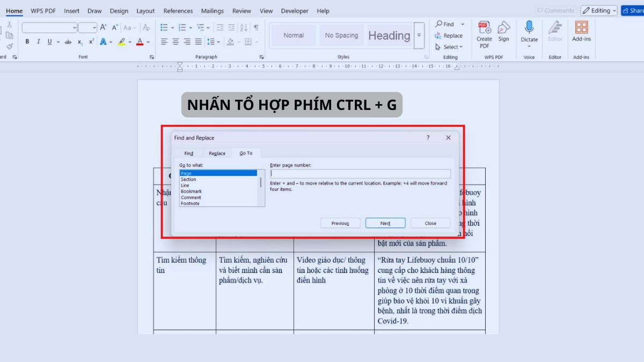Apply borders to selection
The width and height of the screenshot is (644, 362).
(x=248, y=42)
